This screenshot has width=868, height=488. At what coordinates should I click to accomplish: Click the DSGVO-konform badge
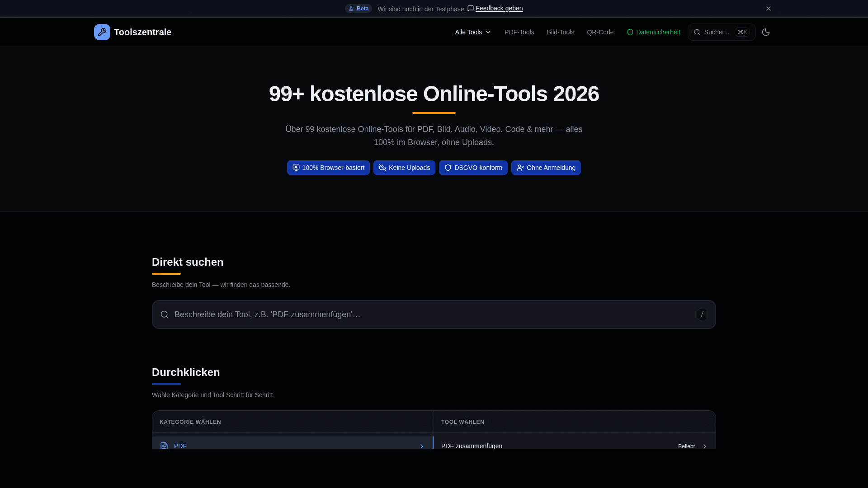[x=473, y=168]
